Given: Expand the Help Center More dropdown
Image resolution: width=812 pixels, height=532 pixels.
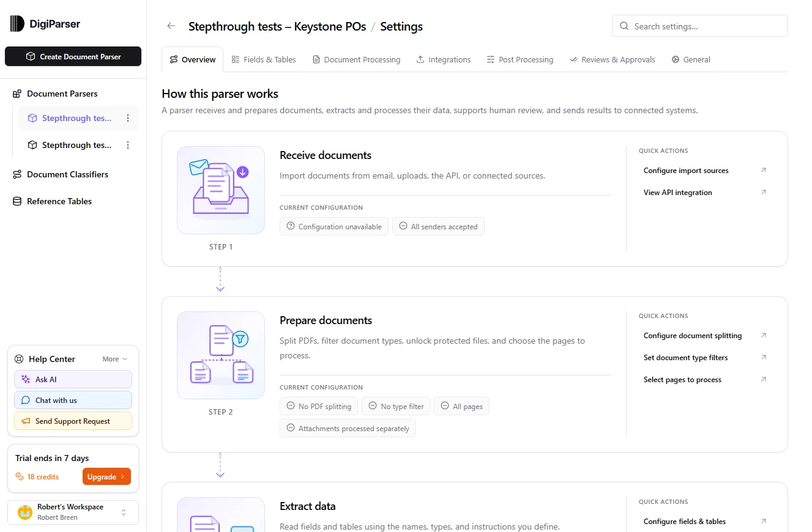Looking at the screenshot, I should [115, 359].
